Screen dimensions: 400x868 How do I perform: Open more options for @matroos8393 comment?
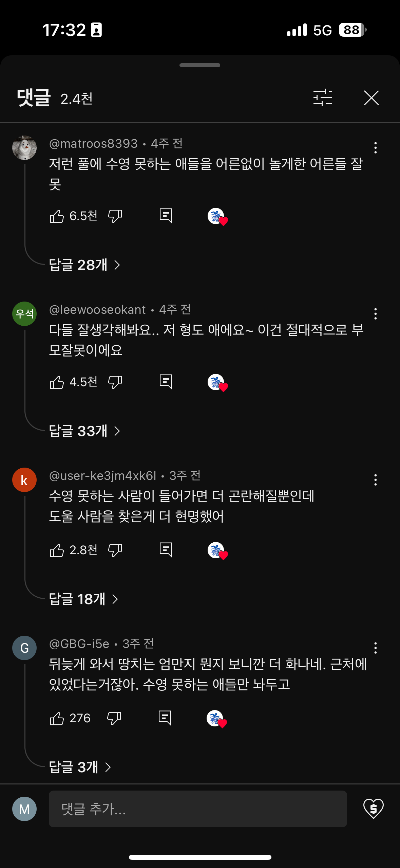(375, 148)
